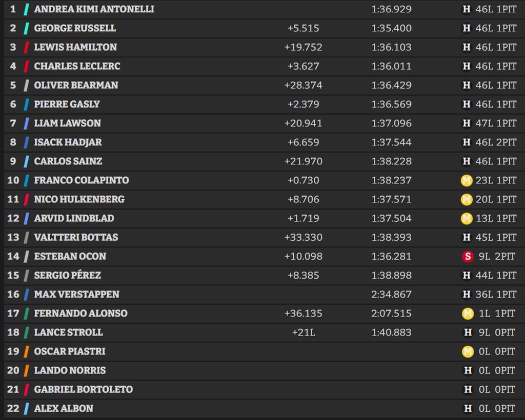Select the medium tyre icon beside Arvid Lindblad

466,218
